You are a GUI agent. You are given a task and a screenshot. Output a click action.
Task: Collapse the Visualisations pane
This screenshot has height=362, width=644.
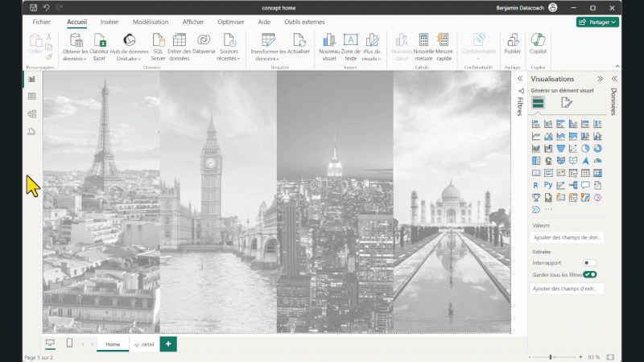(x=600, y=79)
